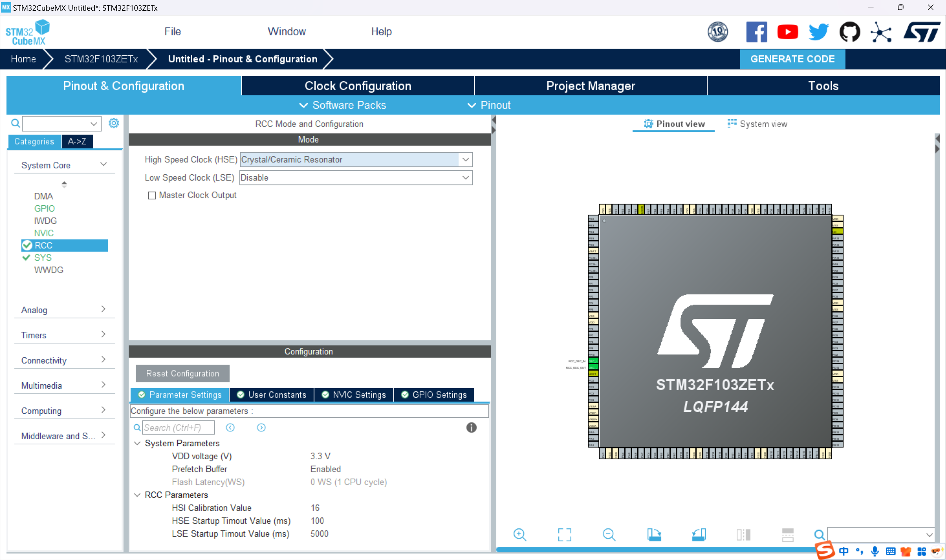Viewport: 946px width, 560px height.
Task: Open the Low Speed Clock LSE dropdown
Action: (466, 178)
